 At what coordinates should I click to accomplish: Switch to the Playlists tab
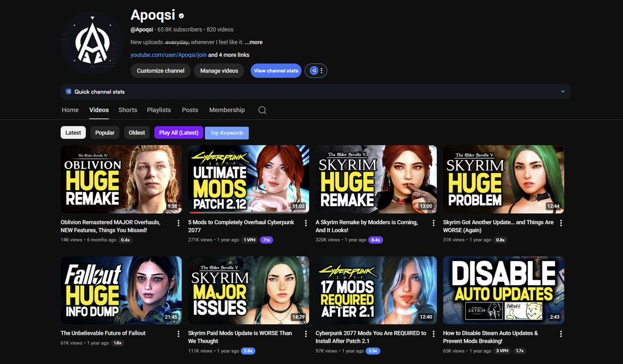[x=159, y=110]
